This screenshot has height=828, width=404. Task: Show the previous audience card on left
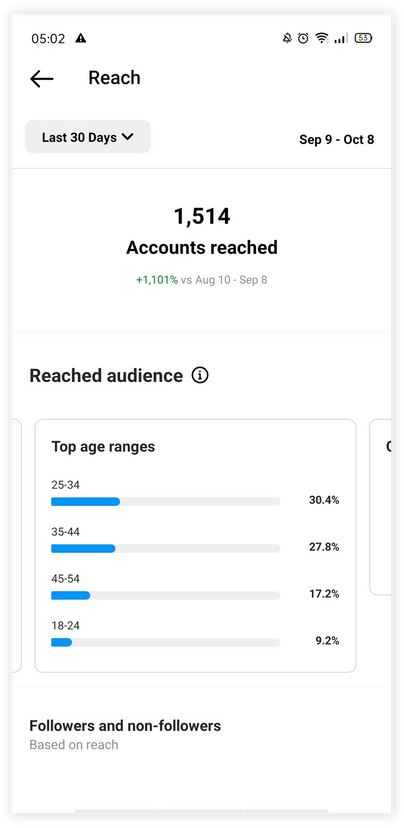point(16,546)
